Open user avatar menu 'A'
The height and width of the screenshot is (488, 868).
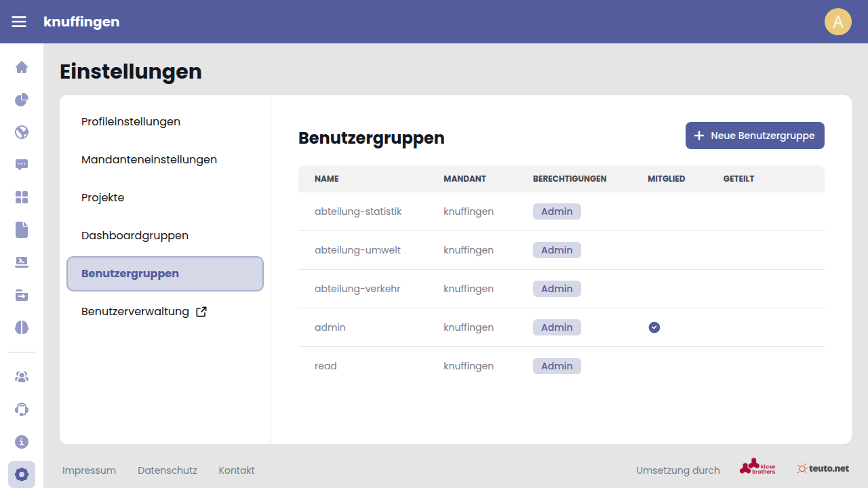coord(837,22)
